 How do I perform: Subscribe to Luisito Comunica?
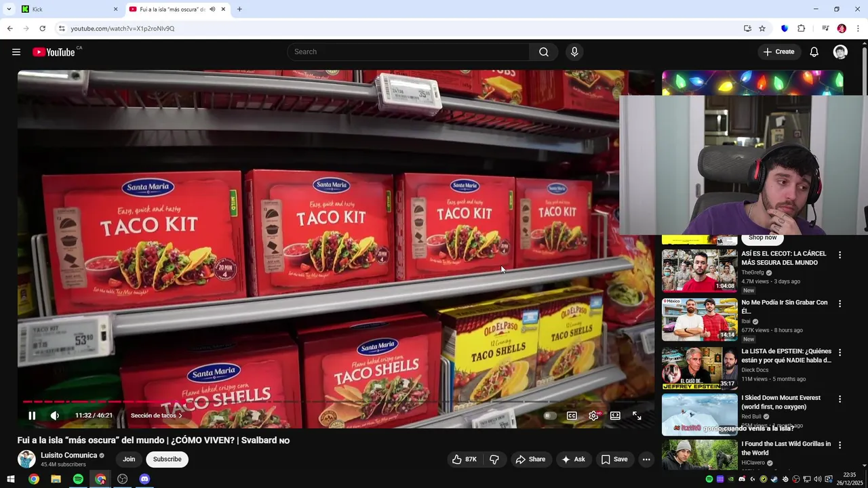tap(167, 460)
